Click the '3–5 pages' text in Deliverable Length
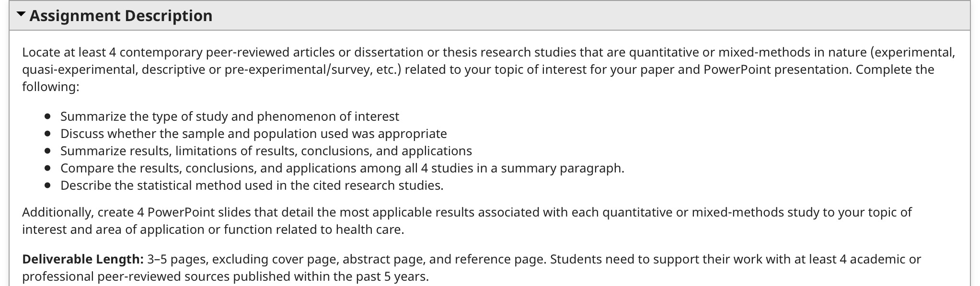The height and width of the screenshot is (286, 980). coord(177,259)
